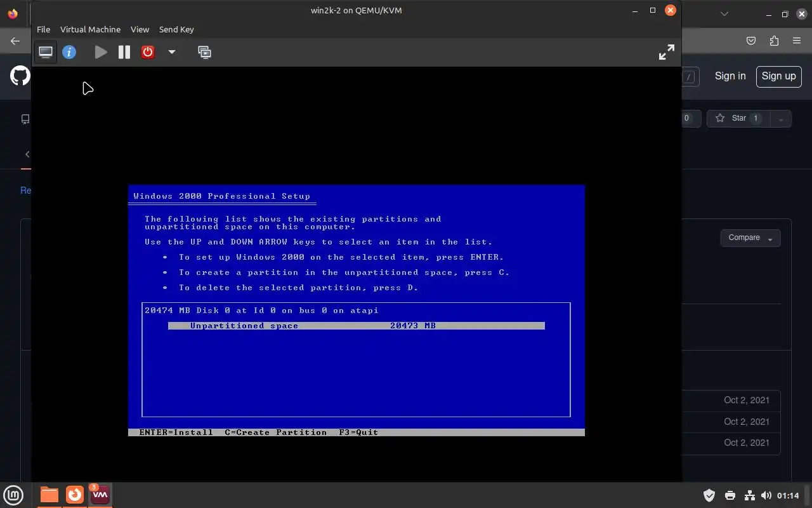Click Windows 2000 Professional Setup title
This screenshot has height=508, width=812.
coord(222,196)
